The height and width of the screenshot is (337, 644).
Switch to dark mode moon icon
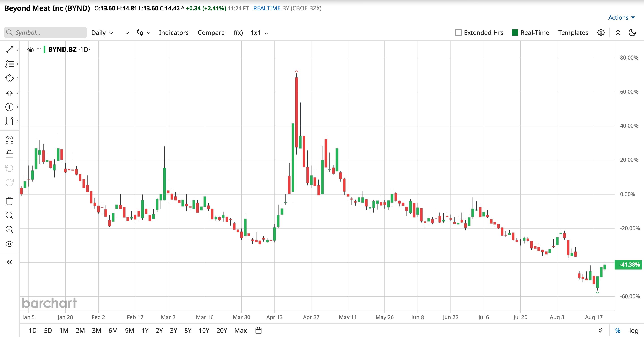point(632,32)
